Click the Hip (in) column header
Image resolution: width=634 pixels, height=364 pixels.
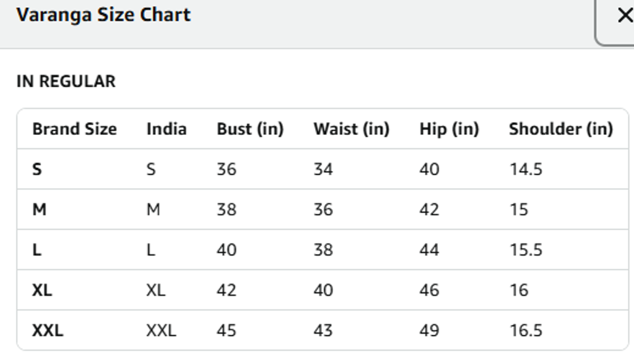tap(449, 129)
